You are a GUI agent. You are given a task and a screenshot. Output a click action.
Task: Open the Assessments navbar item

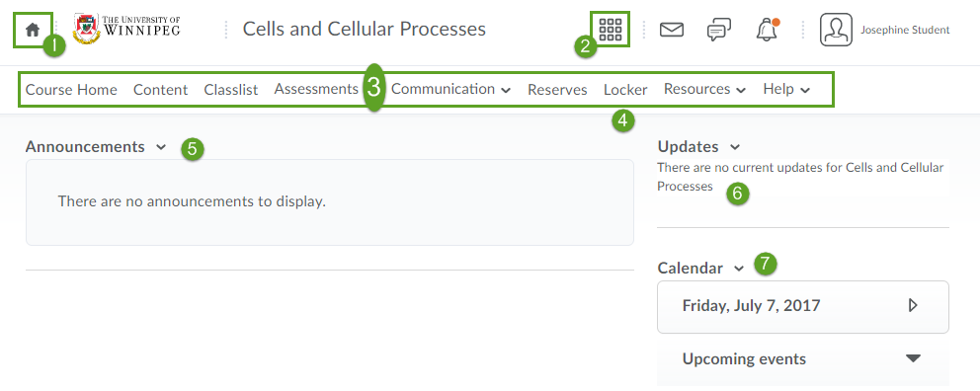(x=316, y=89)
